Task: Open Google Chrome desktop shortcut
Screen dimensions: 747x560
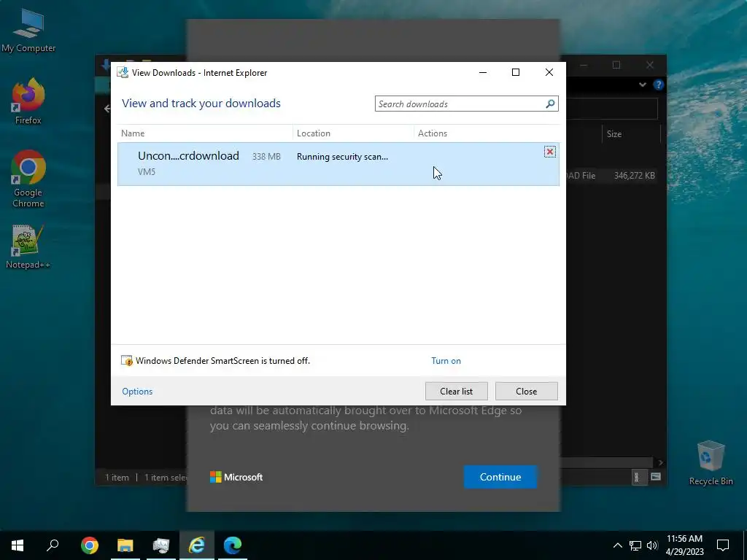Action: (x=28, y=179)
